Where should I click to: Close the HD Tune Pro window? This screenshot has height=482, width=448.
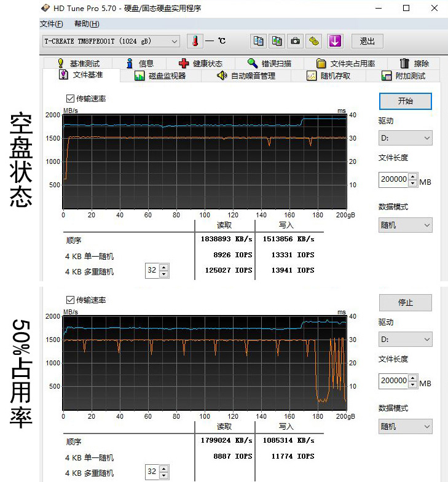pos(434,8)
